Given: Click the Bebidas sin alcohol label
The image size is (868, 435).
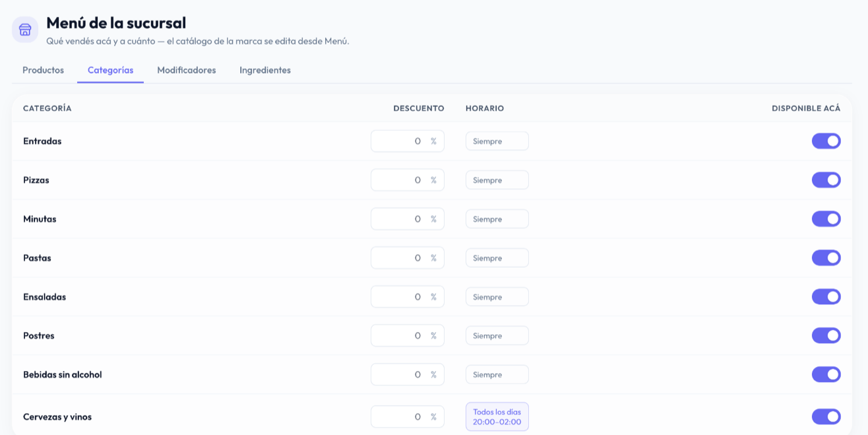Looking at the screenshot, I should point(63,375).
